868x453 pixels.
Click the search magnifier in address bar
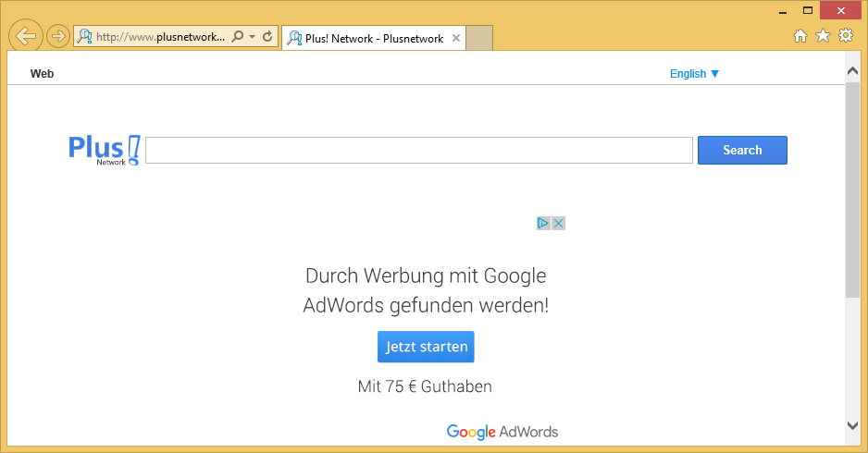pos(238,36)
